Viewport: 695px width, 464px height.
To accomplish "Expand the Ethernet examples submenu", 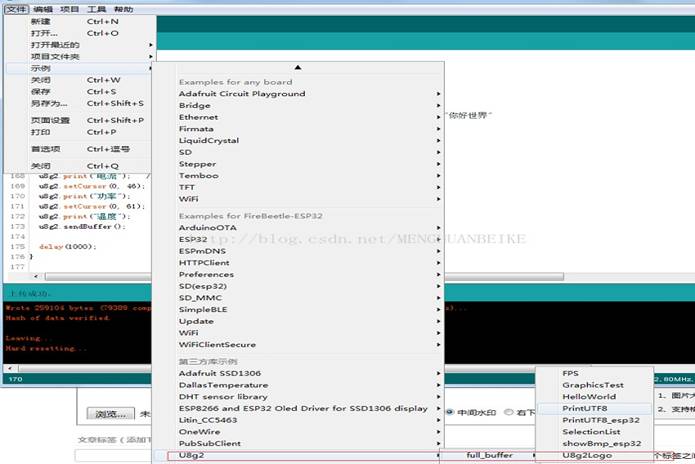I will pyautogui.click(x=298, y=117).
